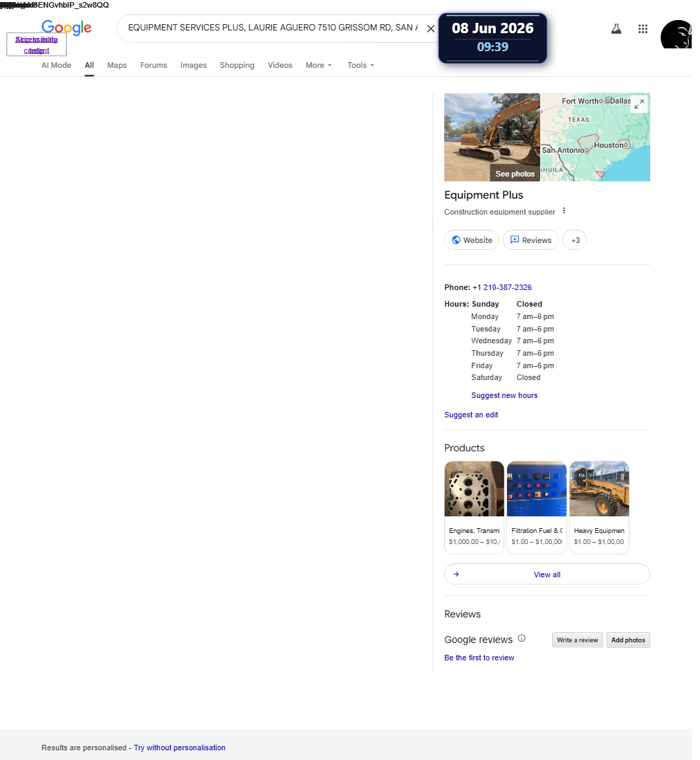This screenshot has width=700, height=760.
Task: Open Google apps grid icon
Action: point(643,29)
